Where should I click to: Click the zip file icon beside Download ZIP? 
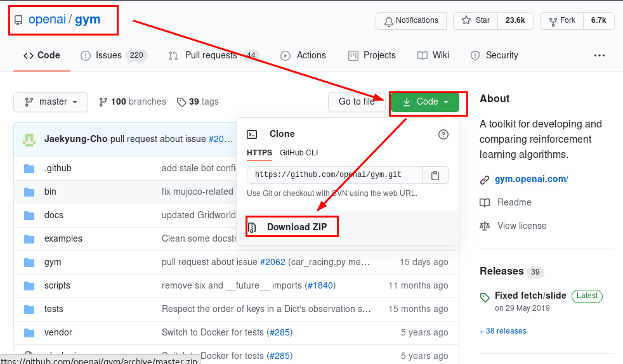pos(251,228)
